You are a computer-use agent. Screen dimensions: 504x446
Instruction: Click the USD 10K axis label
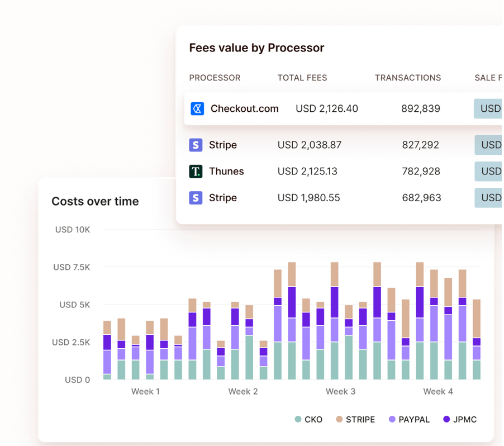point(73,230)
